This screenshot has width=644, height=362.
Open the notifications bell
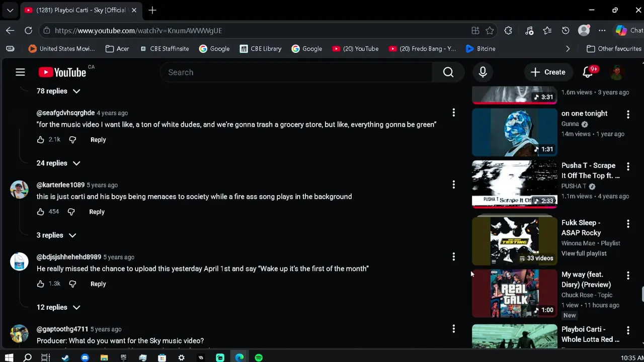pyautogui.click(x=588, y=72)
